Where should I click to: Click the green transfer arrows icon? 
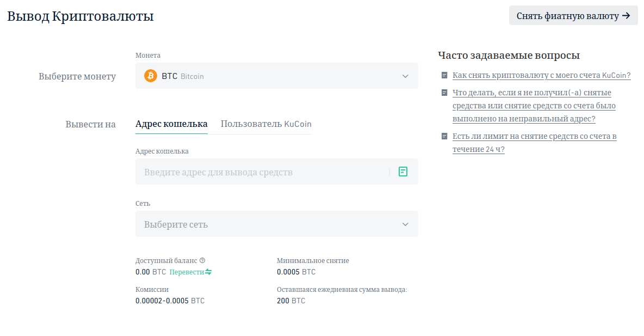(208, 272)
